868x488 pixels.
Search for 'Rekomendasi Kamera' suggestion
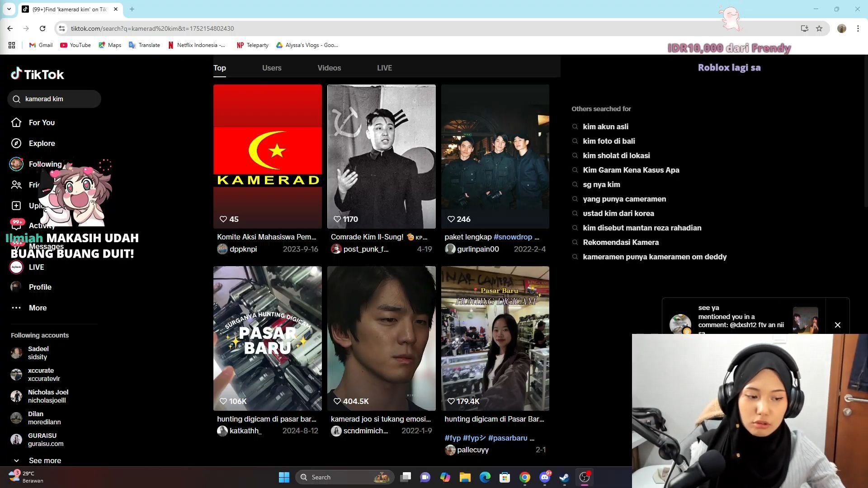(620, 242)
